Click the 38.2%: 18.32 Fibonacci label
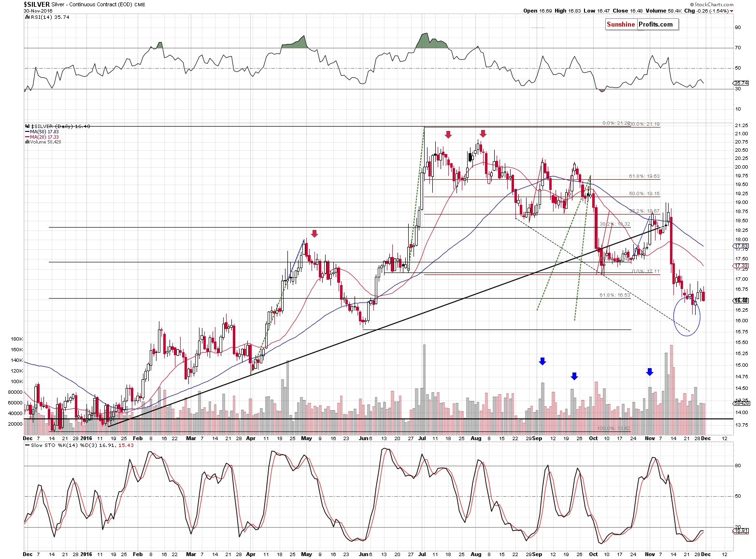This screenshot has height=559, width=756. pos(615,224)
